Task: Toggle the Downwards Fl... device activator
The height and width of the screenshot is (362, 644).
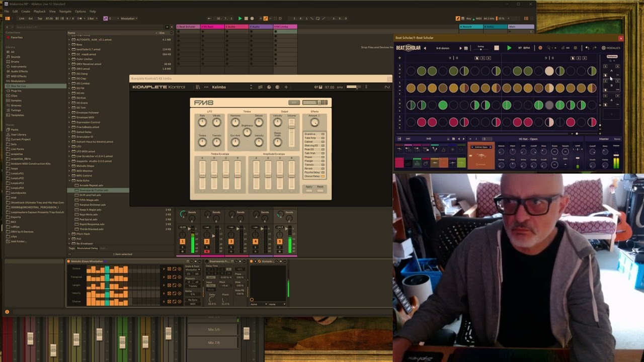Action: click(x=206, y=261)
